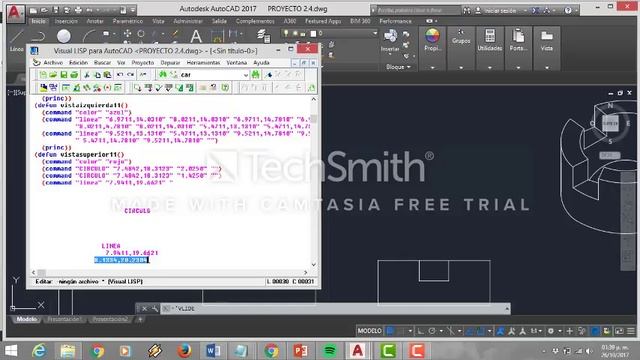Open the Proyecto menu in Visual LISP
The width and height of the screenshot is (640, 360).
(143, 63)
